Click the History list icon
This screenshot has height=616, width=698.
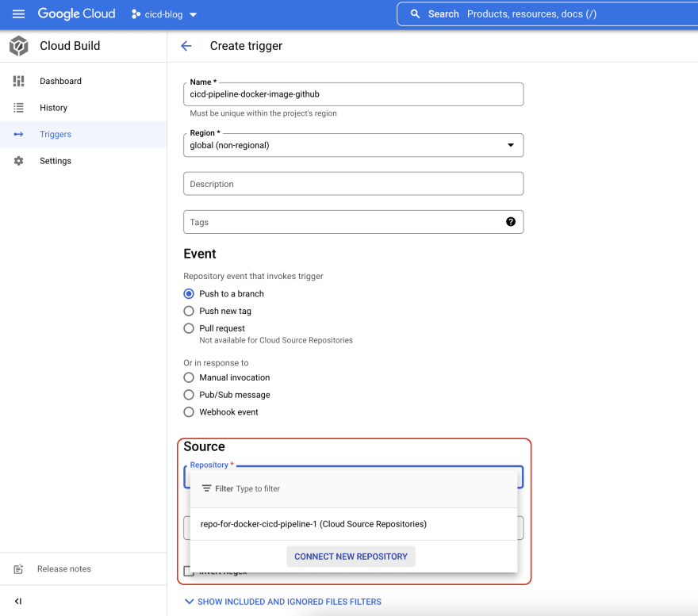(18, 108)
